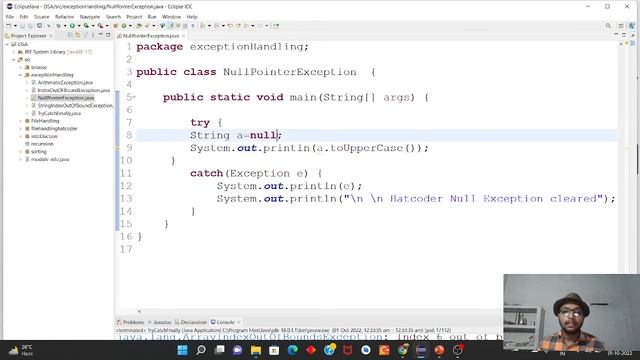
Task: Open the Run menu
Action: (x=152, y=17)
